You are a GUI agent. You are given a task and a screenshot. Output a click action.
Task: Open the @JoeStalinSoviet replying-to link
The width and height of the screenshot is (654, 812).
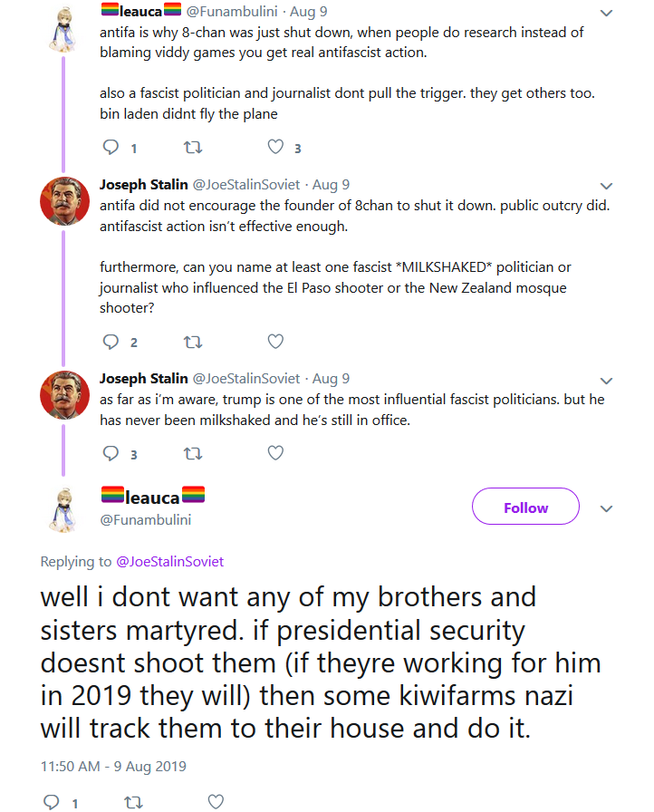[x=169, y=562]
